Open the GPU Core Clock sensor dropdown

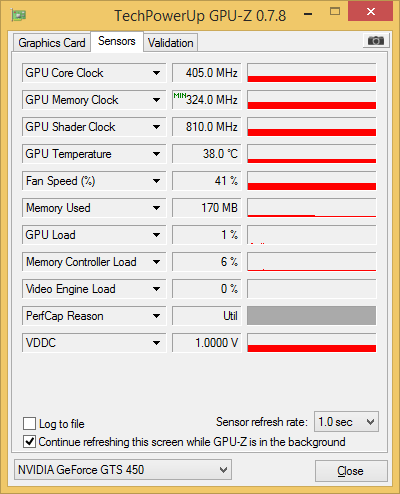[x=156, y=73]
